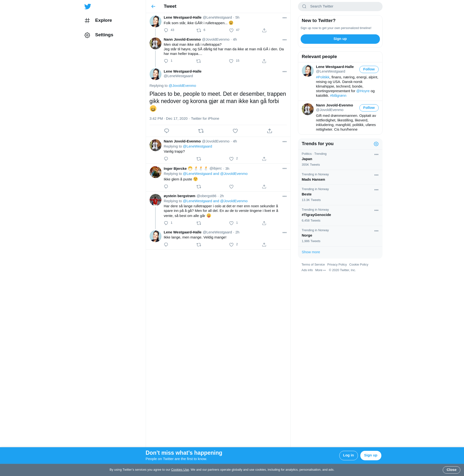Click Sign up in New to Twitter box

(340, 39)
